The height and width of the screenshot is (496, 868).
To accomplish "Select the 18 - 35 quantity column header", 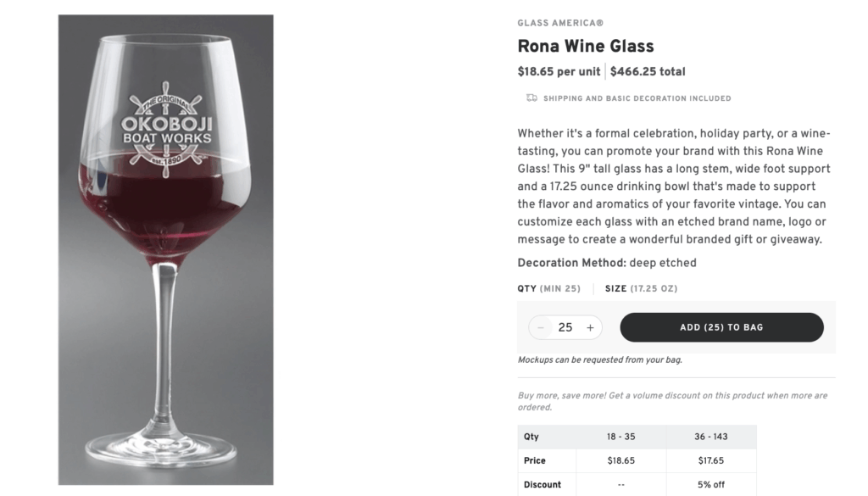I will point(620,437).
